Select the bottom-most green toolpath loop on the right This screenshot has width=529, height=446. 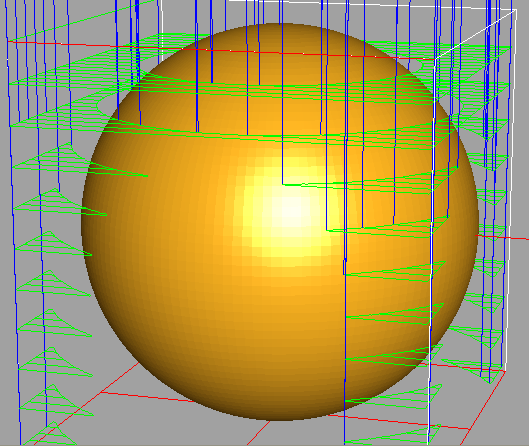[x=393, y=435]
